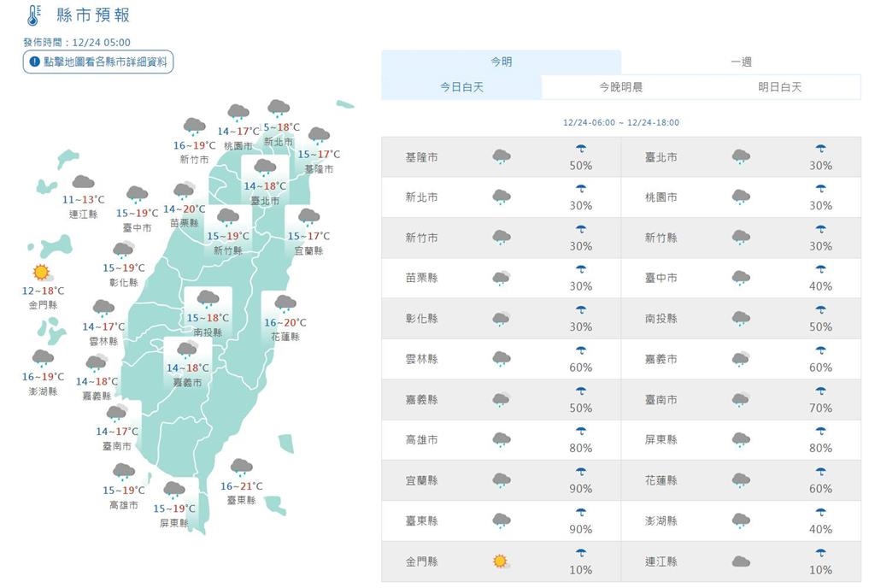The image size is (875, 588).
Task: Click the 連江縣 label on the map
Action: [81, 214]
